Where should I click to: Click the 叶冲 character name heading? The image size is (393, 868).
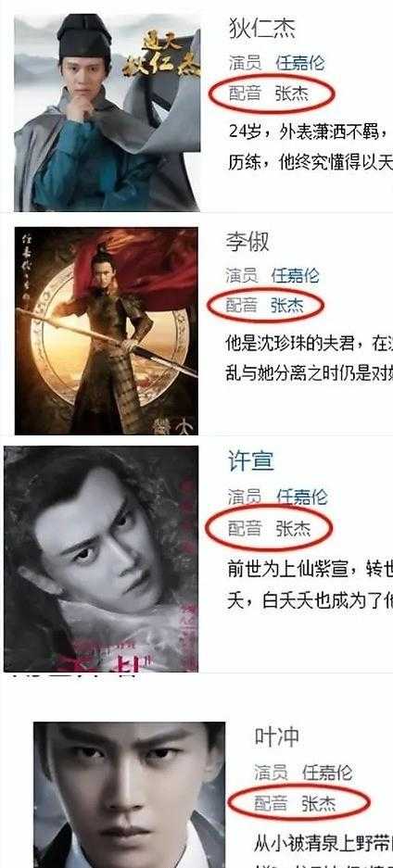277,736
